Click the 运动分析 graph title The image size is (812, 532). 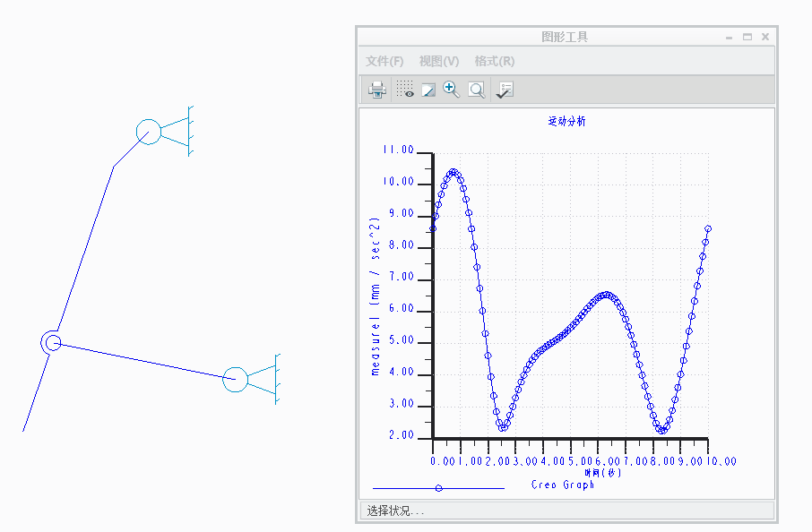click(x=566, y=122)
